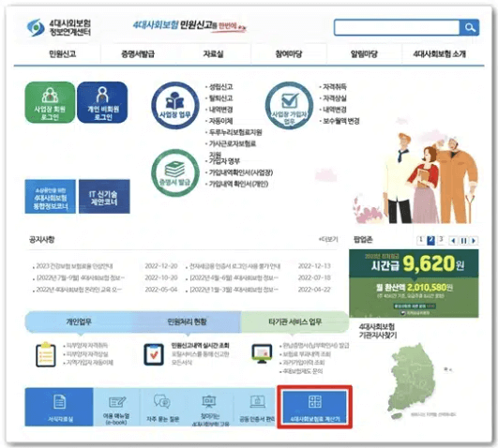Image resolution: width=498 pixels, height=448 pixels.
Task: Open the 가입자 명부 link
Action: [224, 161]
